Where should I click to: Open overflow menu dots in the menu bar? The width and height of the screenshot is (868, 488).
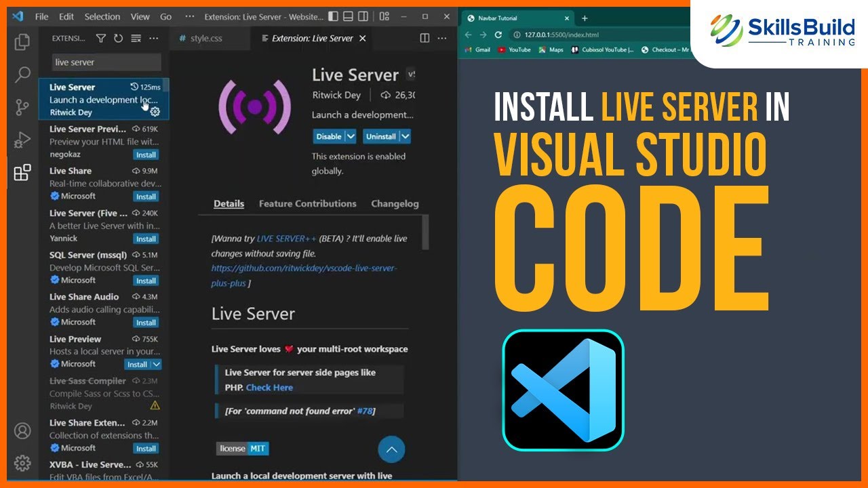[x=190, y=16]
